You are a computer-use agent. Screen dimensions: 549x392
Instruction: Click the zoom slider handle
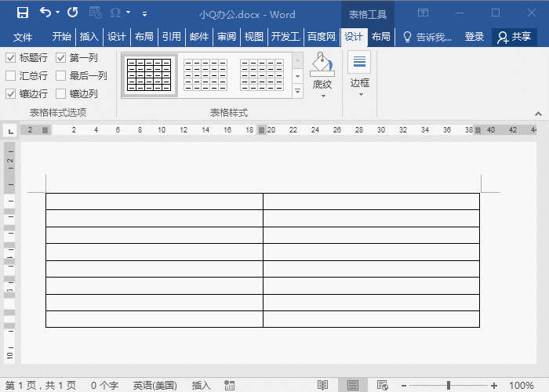pos(449,386)
